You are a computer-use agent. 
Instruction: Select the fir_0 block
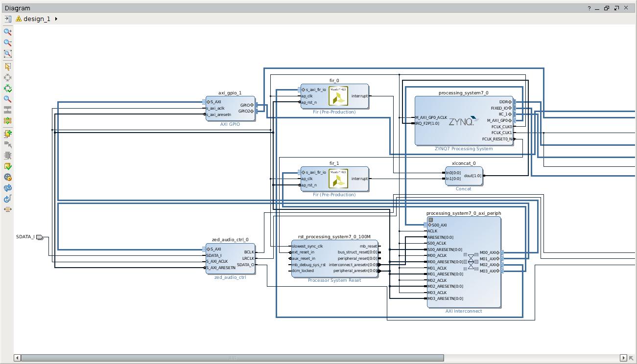coord(335,96)
